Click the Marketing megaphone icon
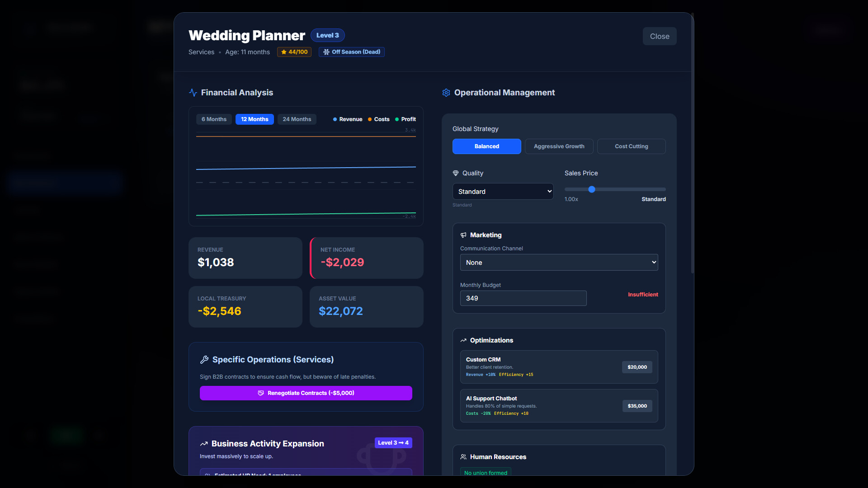Image resolution: width=868 pixels, height=488 pixels. [x=463, y=235]
